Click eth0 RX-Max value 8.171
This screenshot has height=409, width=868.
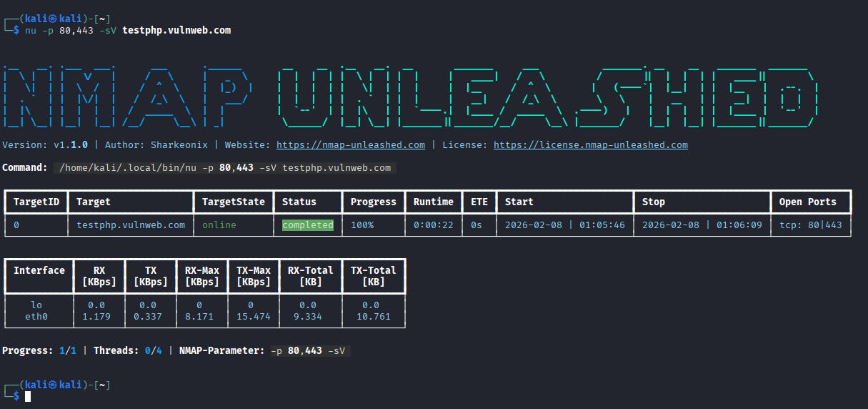pos(199,316)
